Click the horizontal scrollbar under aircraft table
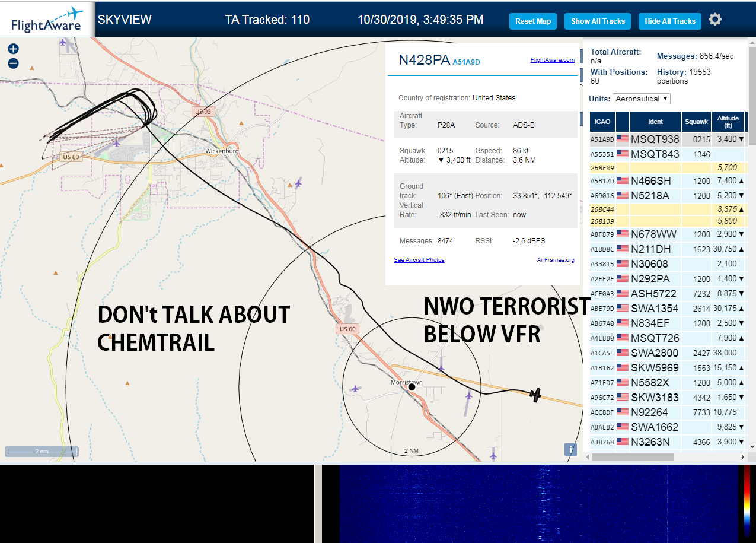The width and height of the screenshot is (756, 543). point(633,457)
